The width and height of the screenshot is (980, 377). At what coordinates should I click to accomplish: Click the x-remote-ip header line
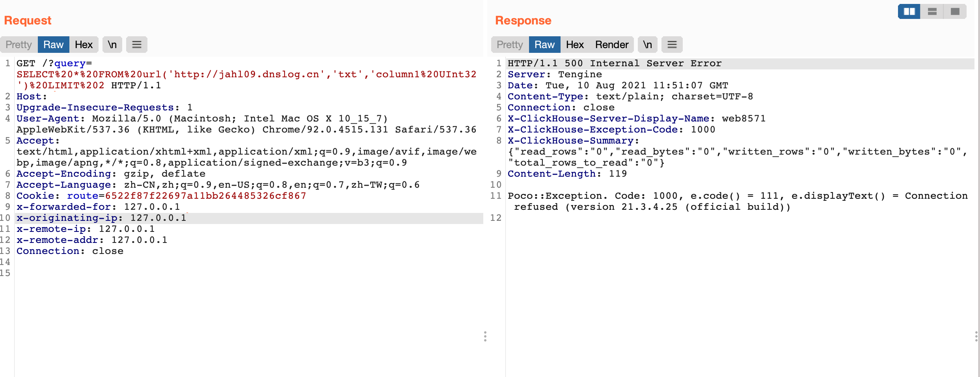(x=86, y=229)
